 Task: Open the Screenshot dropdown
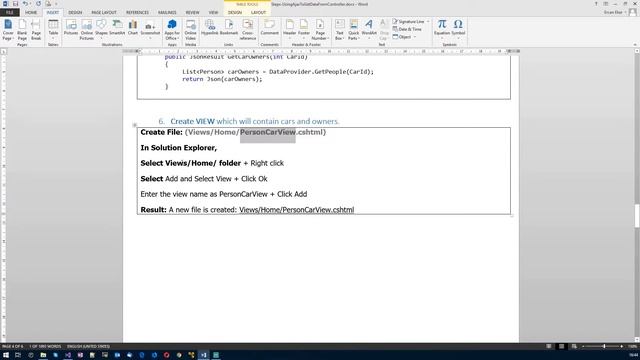(x=150, y=30)
